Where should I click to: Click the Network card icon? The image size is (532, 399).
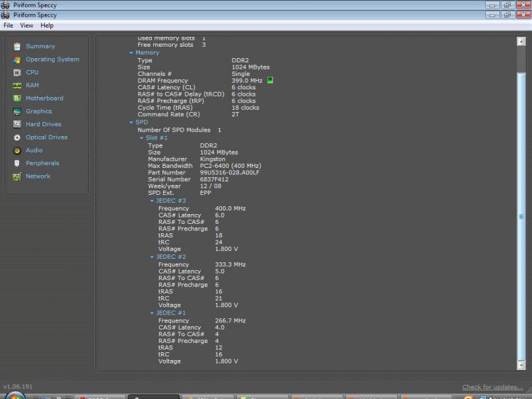click(17, 176)
